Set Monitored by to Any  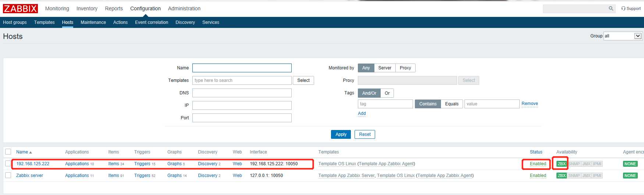(366, 68)
